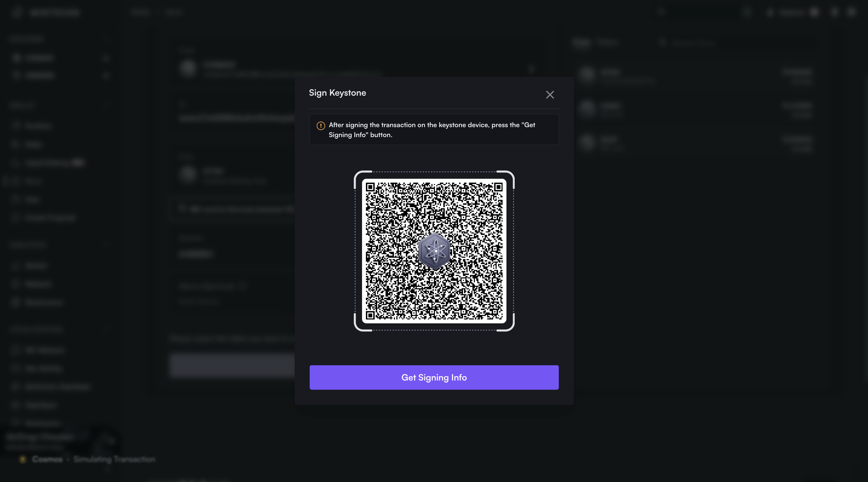Click the QR code's top-left finder square

click(370, 187)
